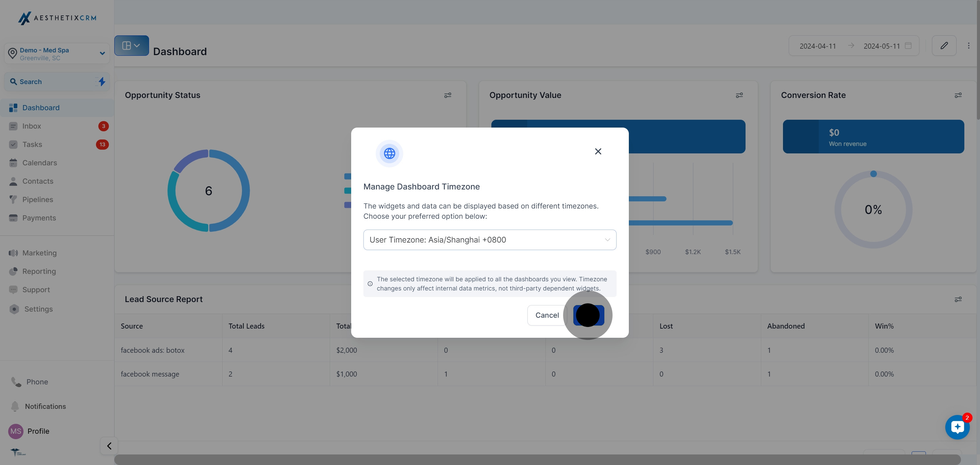
Task: Click the pencil edit dashboard icon
Action: tap(944, 46)
